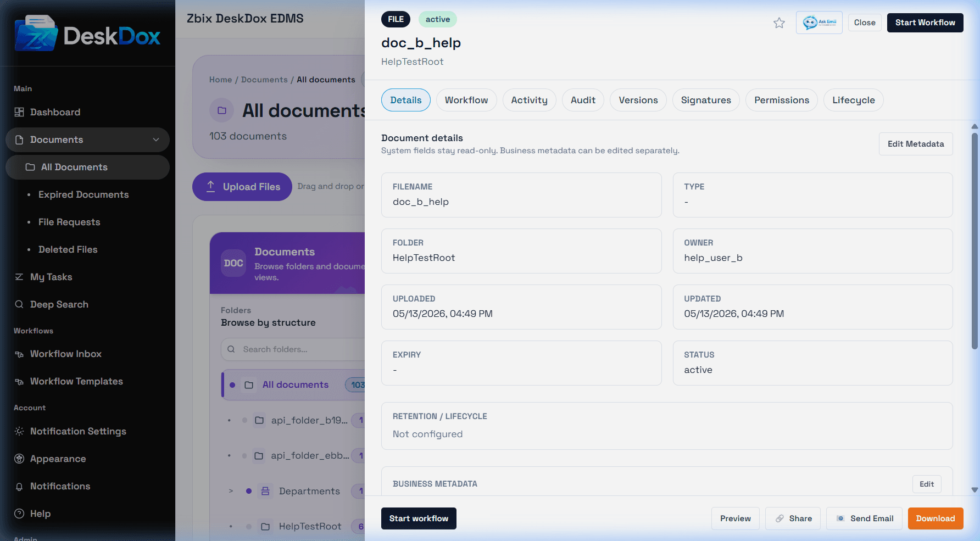
Task: Click the Appearance palette icon
Action: click(x=19, y=459)
